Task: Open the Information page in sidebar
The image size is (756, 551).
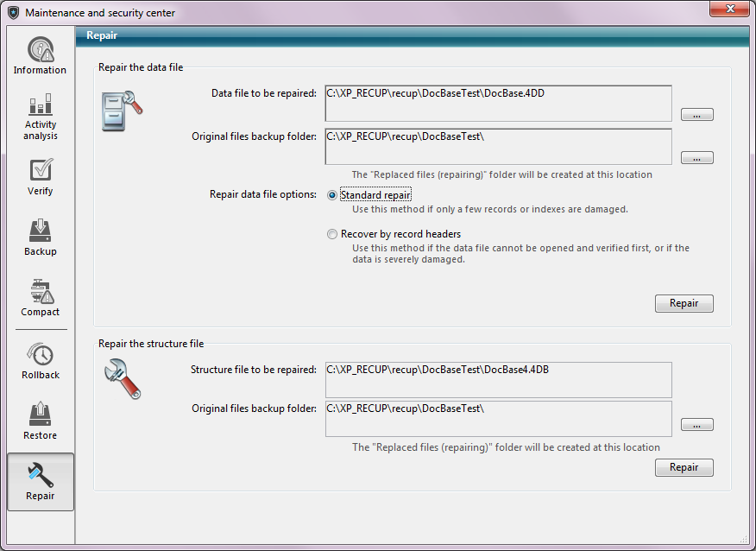Action: (41, 55)
